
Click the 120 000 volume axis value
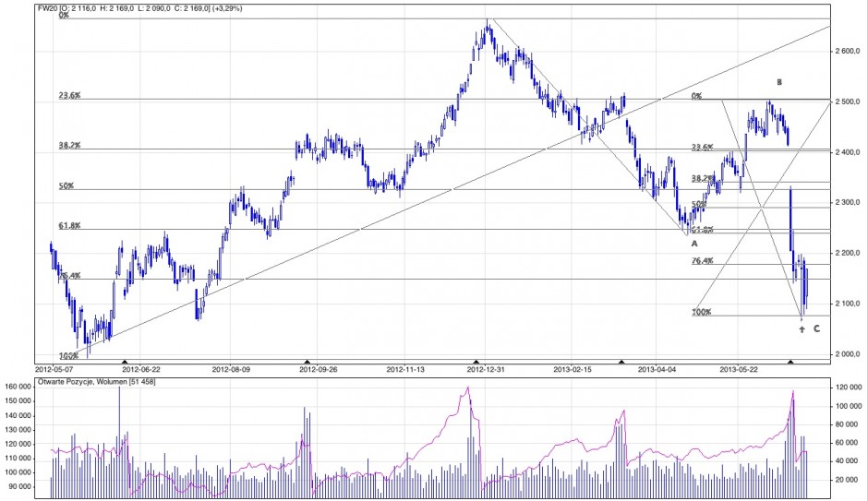(x=847, y=389)
